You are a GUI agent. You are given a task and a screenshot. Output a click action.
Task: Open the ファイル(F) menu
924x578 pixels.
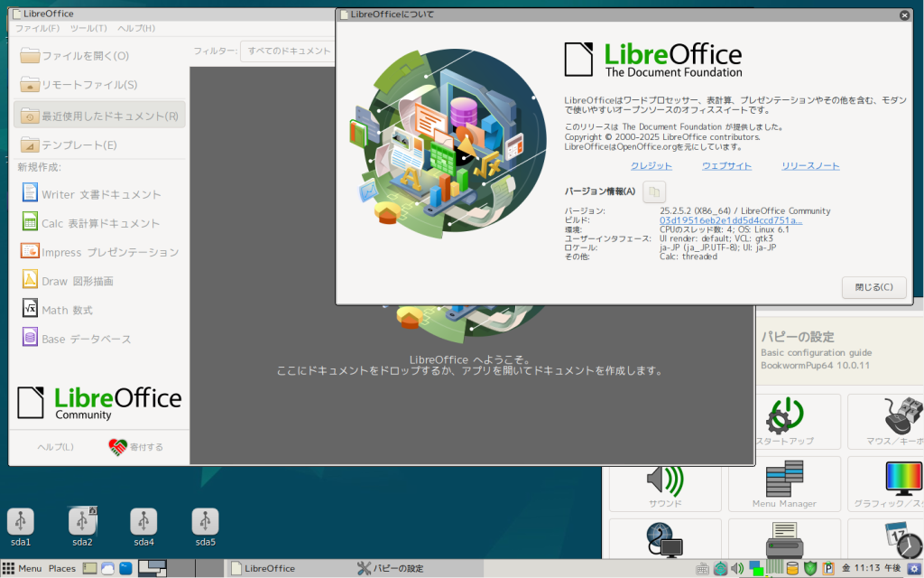(37, 28)
